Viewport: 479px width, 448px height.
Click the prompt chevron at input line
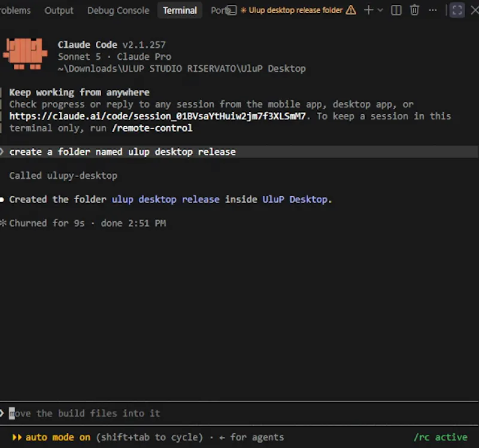2,413
